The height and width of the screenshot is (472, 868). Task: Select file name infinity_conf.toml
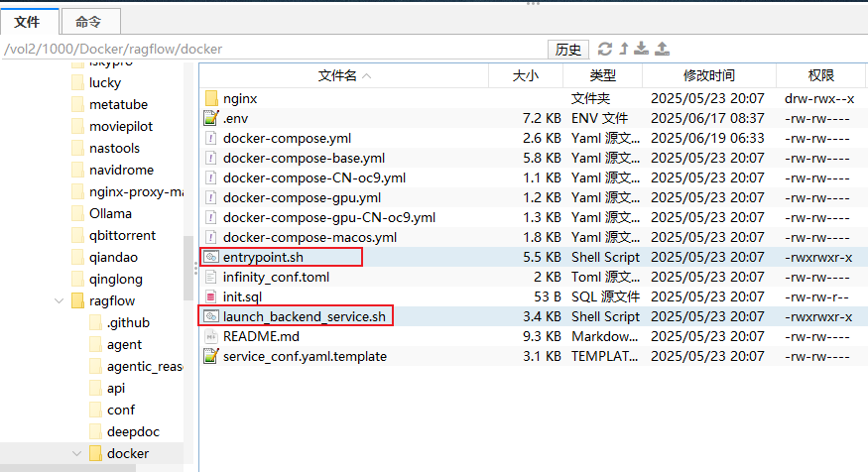point(276,278)
